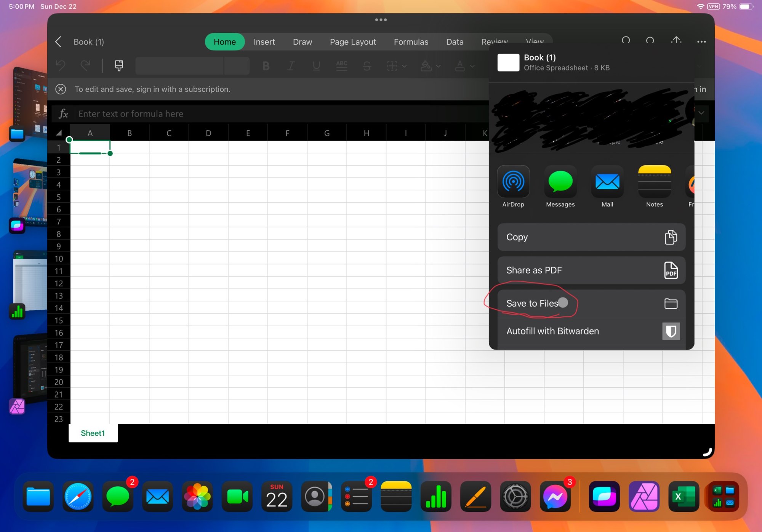Toggle underline formatting

(x=316, y=66)
